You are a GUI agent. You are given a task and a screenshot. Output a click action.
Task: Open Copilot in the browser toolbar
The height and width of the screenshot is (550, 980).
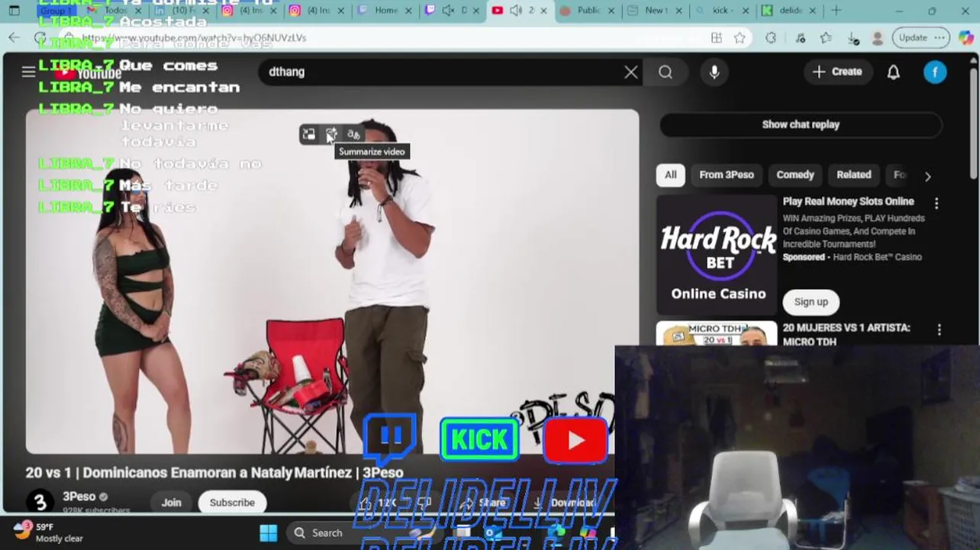pyautogui.click(x=965, y=37)
